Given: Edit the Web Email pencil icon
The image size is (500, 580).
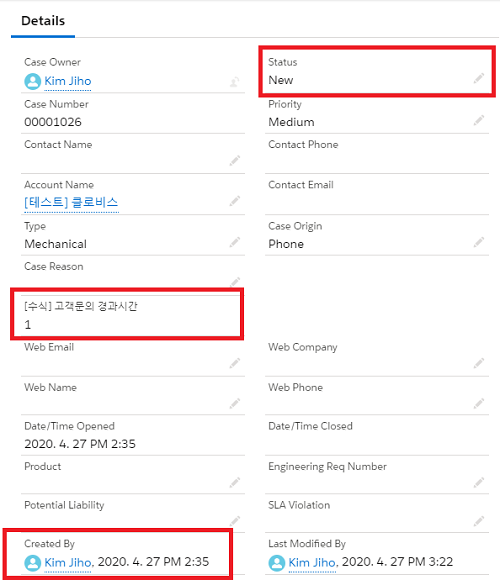Looking at the screenshot, I should click(234, 363).
